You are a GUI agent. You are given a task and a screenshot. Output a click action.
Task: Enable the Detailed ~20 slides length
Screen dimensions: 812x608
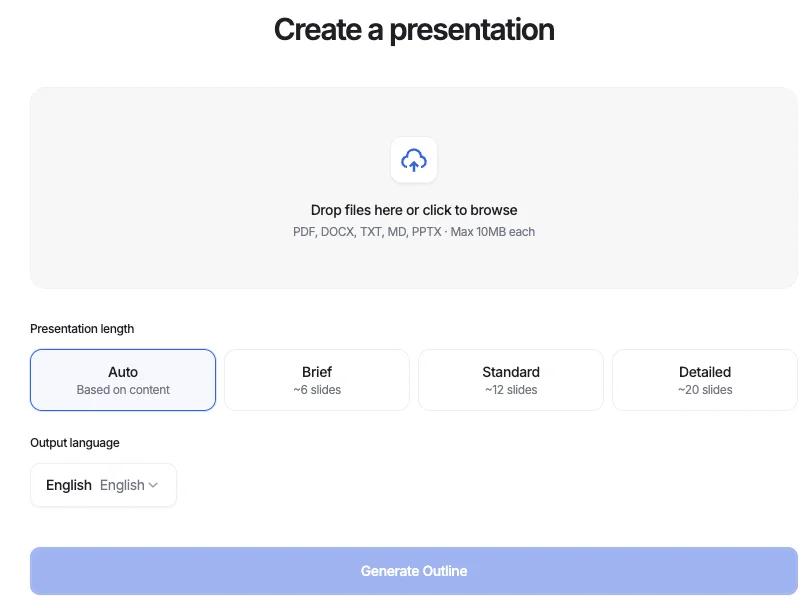click(x=704, y=380)
